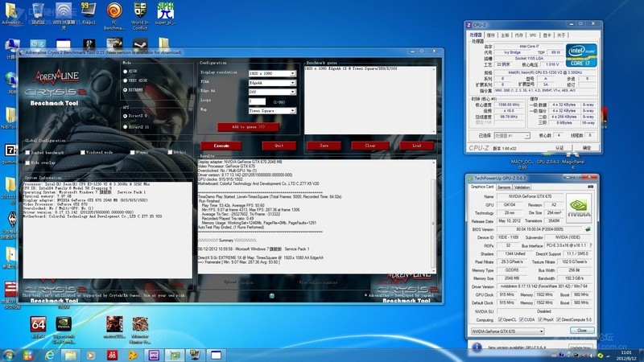
Task: Open the file explorer taskbar button
Action: pos(70,355)
